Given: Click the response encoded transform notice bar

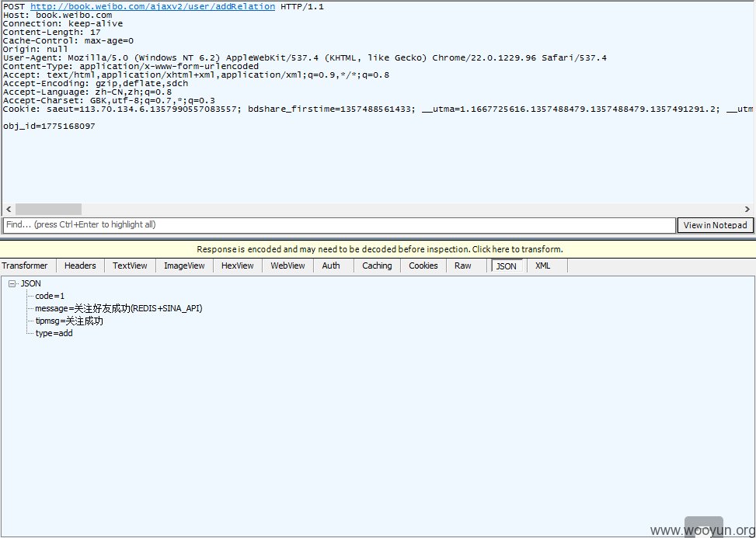Looking at the screenshot, I should coord(378,249).
